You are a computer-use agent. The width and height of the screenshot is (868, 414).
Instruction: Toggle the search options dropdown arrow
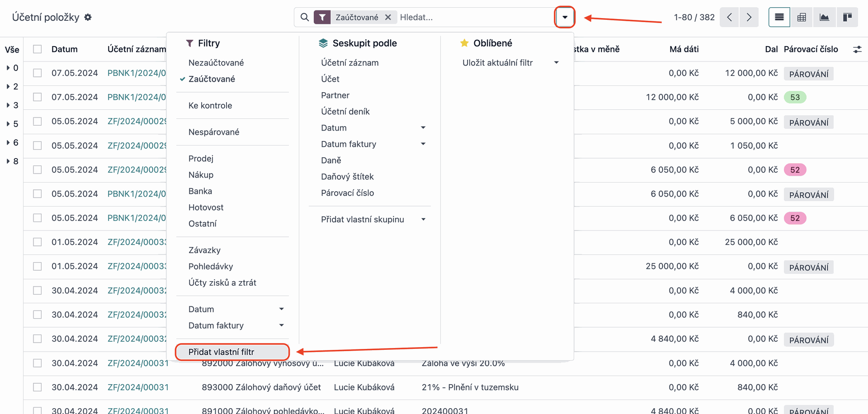click(565, 17)
